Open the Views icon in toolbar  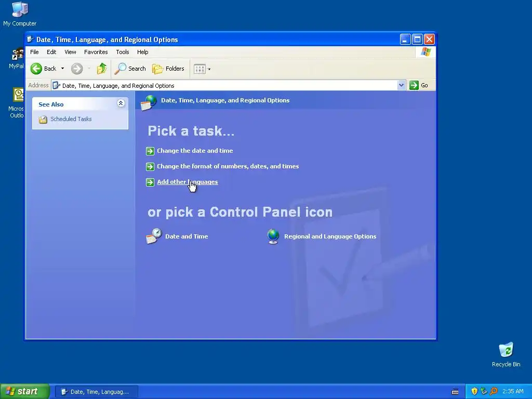(199, 69)
